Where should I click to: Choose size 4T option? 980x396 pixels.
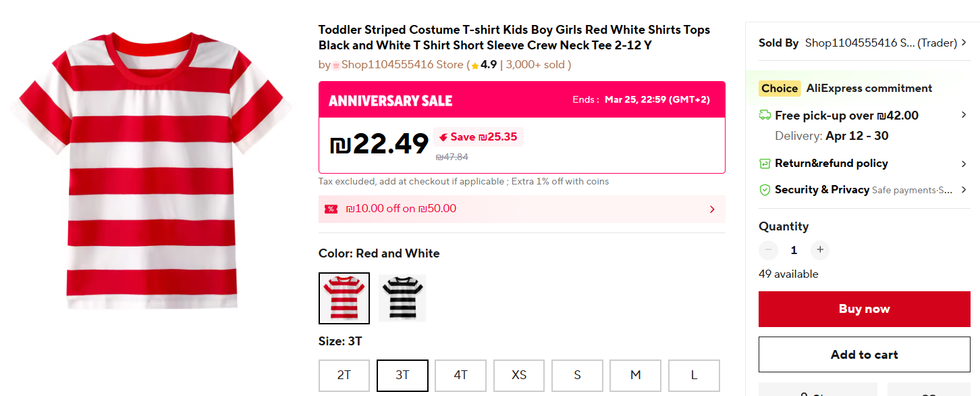coord(460,376)
